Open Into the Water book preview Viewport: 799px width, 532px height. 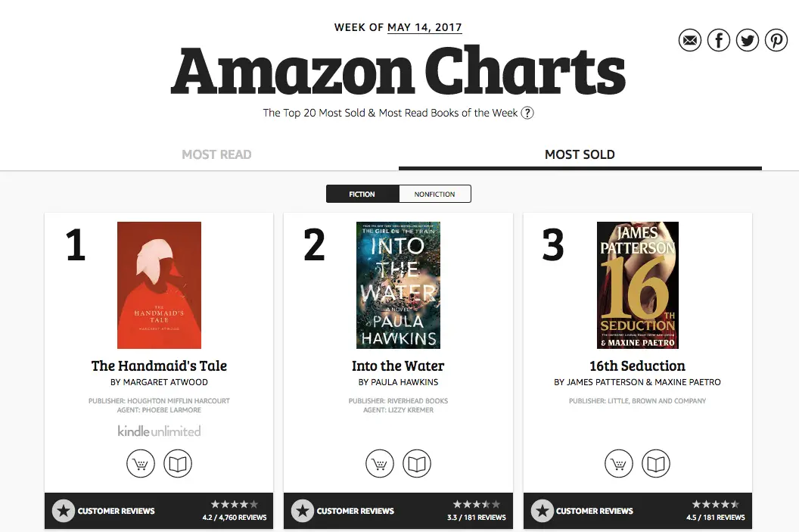pos(417,464)
